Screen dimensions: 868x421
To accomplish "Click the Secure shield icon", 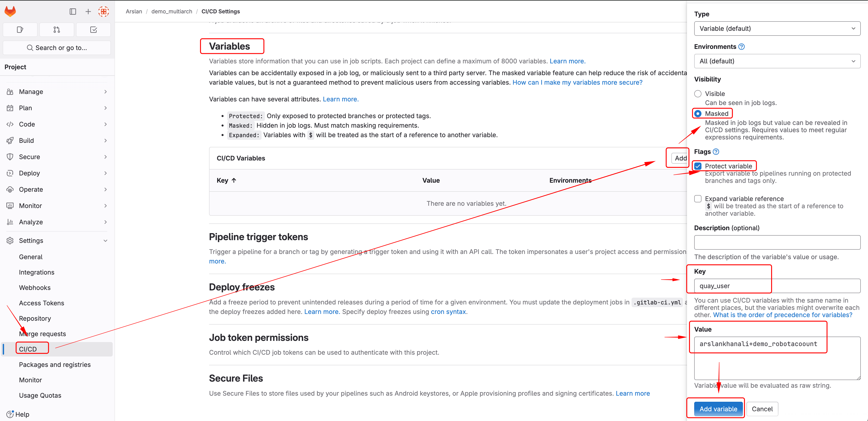I will click(x=10, y=157).
